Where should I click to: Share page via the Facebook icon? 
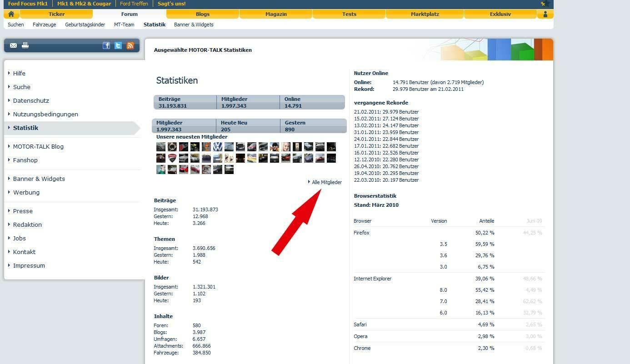106,45
